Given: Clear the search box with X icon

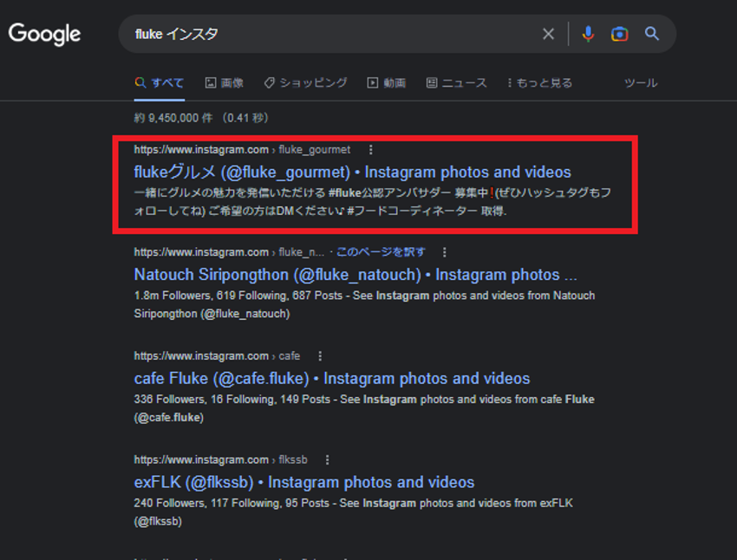Looking at the screenshot, I should (548, 34).
